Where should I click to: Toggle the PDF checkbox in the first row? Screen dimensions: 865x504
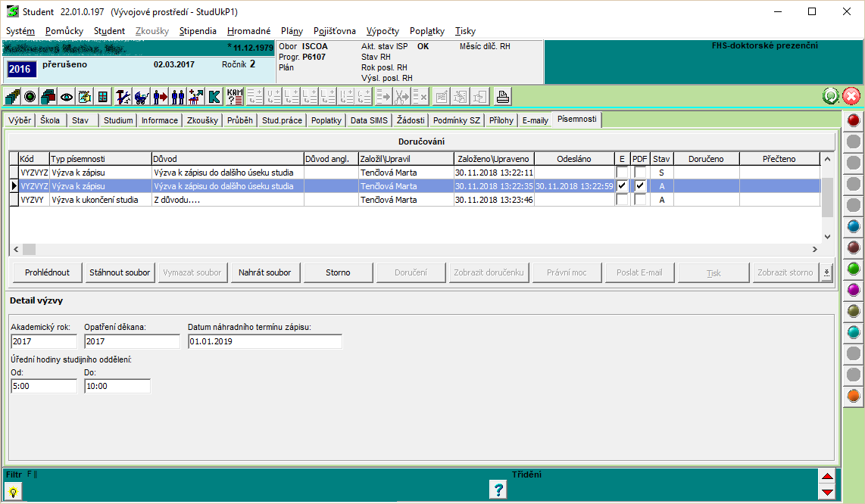tap(640, 173)
